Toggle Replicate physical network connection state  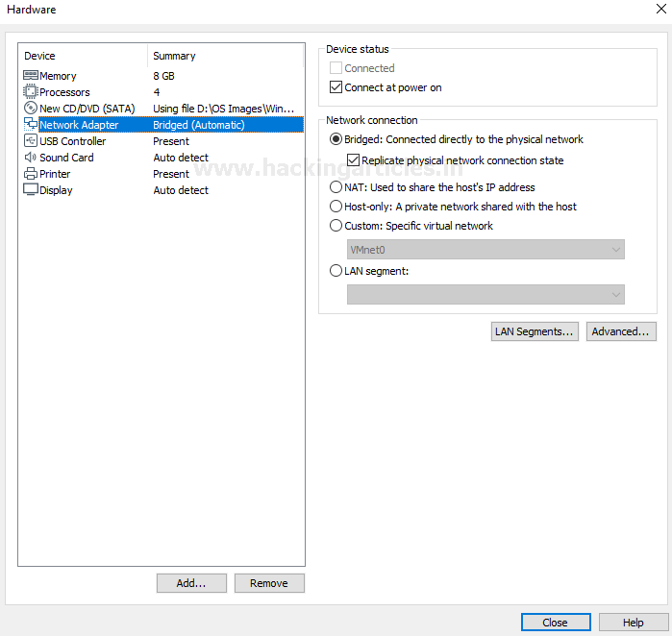353,159
